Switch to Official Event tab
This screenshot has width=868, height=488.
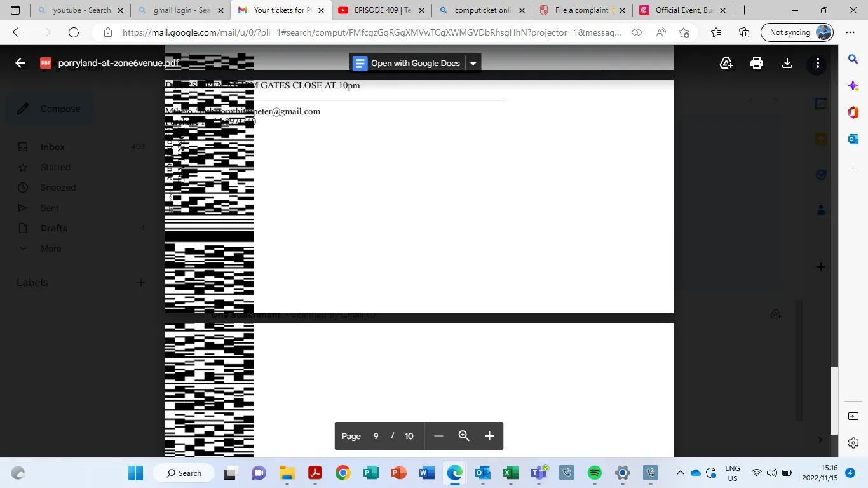682,10
